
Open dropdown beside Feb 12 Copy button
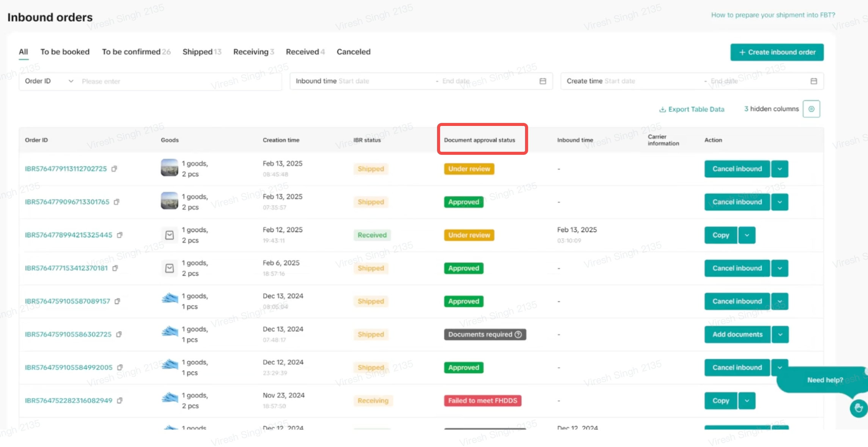click(747, 235)
